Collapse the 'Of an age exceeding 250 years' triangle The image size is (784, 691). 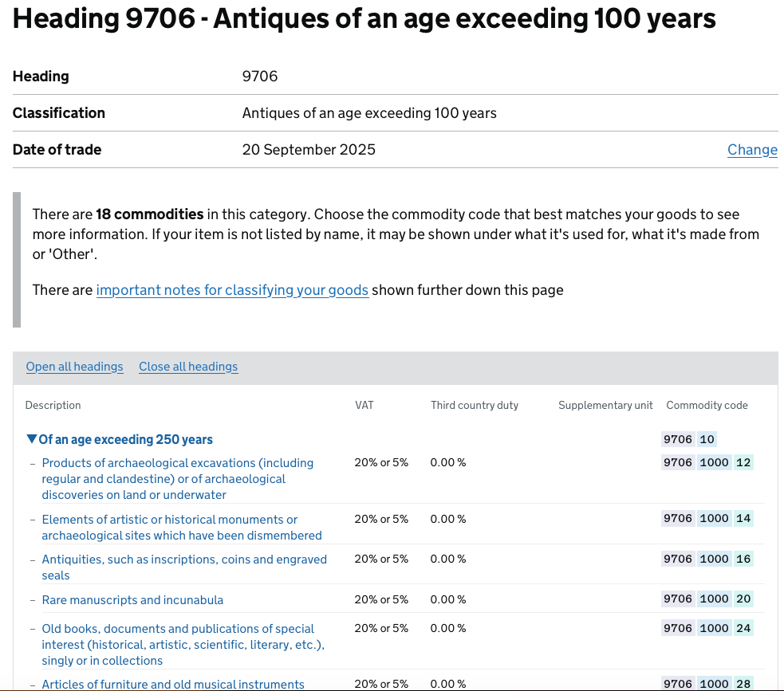click(x=32, y=439)
